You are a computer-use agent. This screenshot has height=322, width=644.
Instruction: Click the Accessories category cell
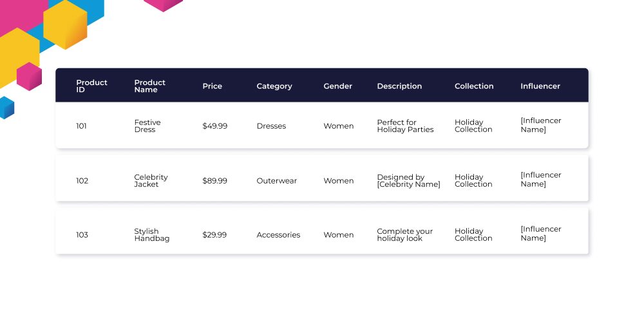(x=278, y=235)
